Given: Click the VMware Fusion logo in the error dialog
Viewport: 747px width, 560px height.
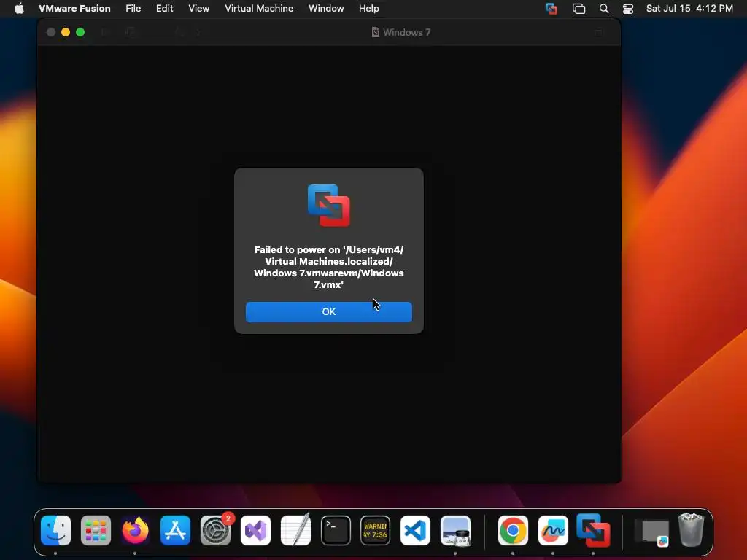Looking at the screenshot, I should 329,205.
